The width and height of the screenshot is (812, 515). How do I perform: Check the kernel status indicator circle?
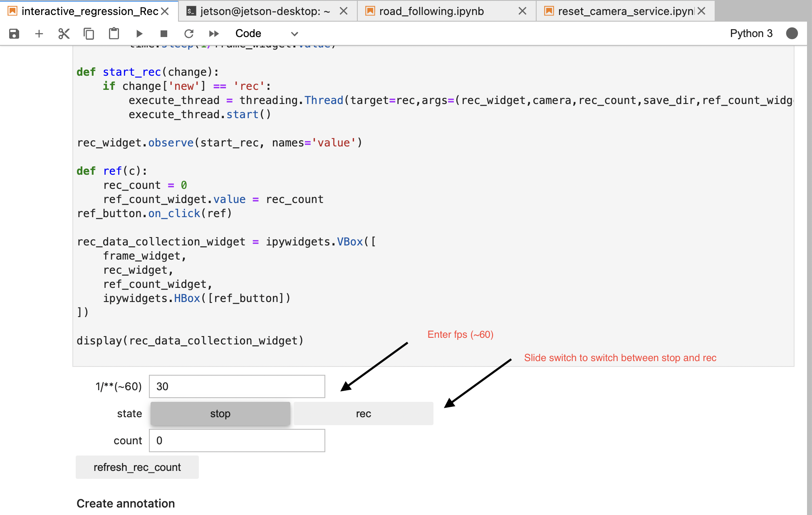point(792,33)
